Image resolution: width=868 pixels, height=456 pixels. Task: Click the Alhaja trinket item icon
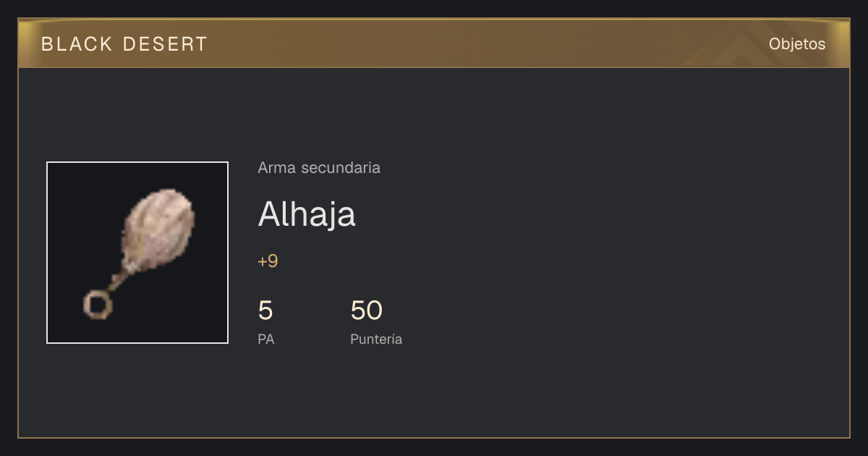pyautogui.click(x=137, y=253)
